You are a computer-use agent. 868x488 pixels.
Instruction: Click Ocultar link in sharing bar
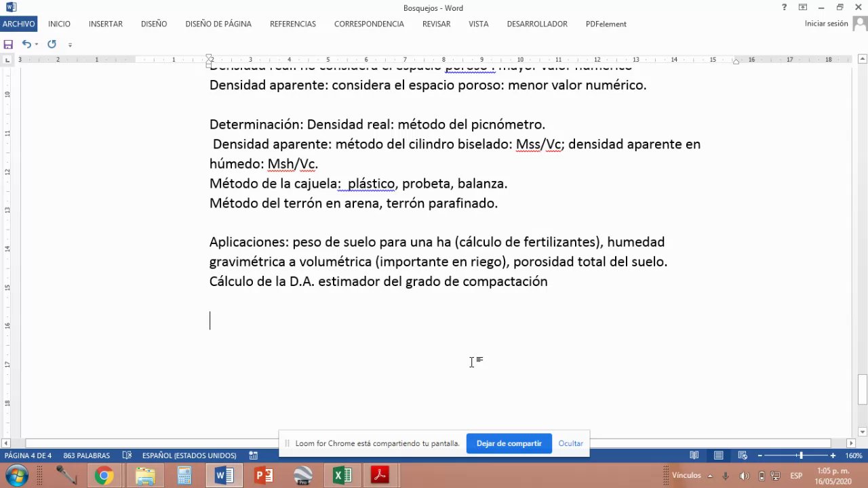coord(570,443)
